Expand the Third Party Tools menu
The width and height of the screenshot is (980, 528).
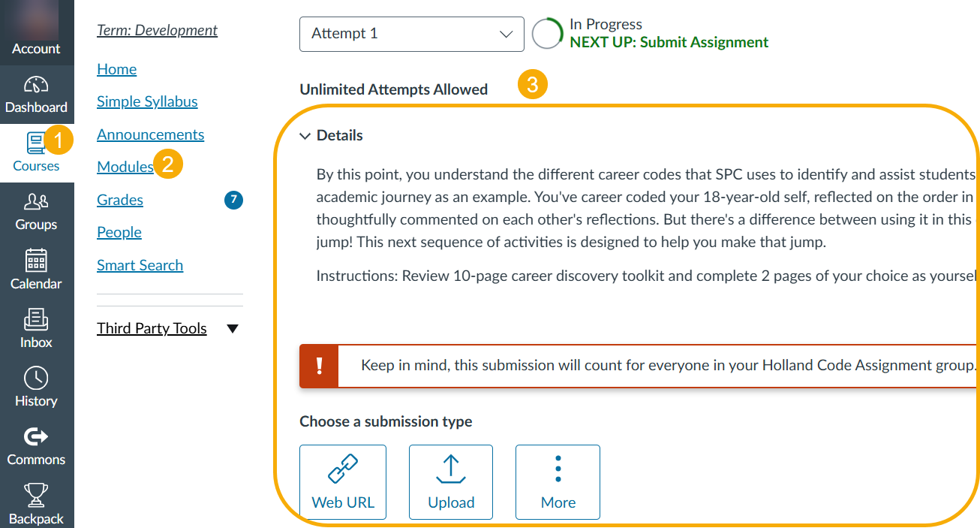click(x=152, y=328)
